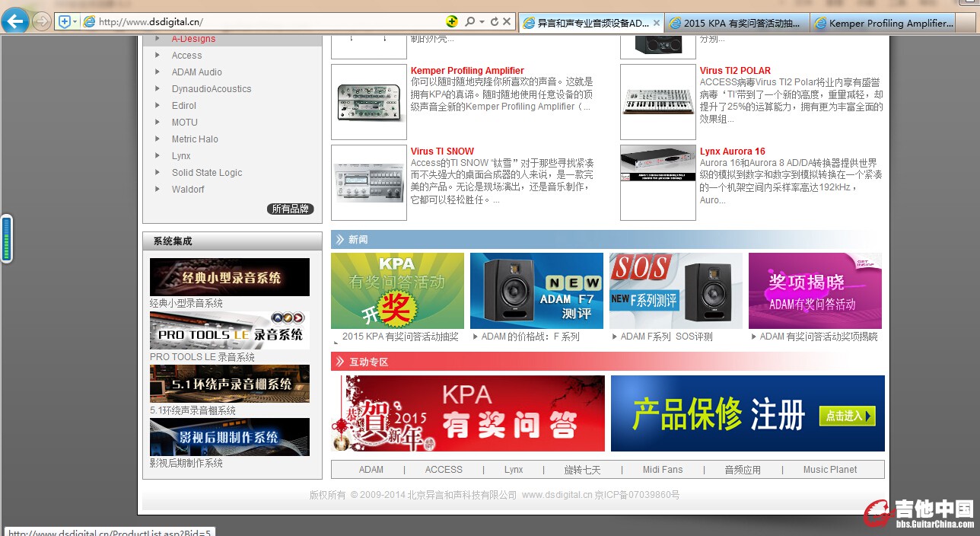This screenshot has height=536, width=980.
Task: Open the PRO TOOLS LE 录音系统 text link
Action: [x=202, y=357]
